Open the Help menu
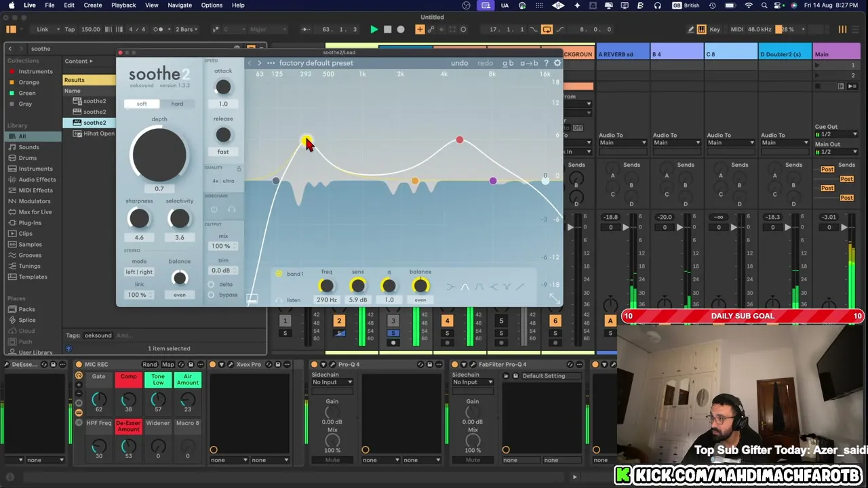 (238, 5)
